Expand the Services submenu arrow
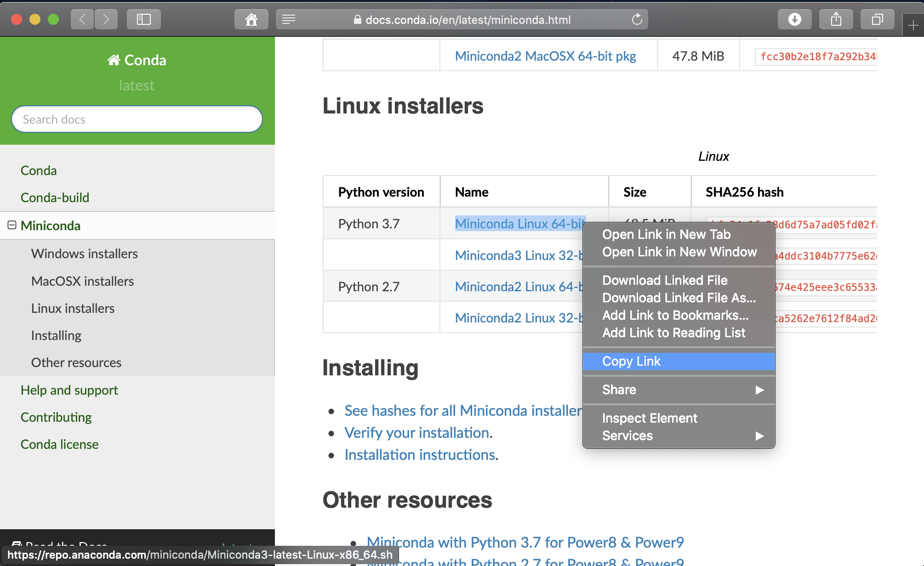Screen dimensions: 924x566 point(759,436)
